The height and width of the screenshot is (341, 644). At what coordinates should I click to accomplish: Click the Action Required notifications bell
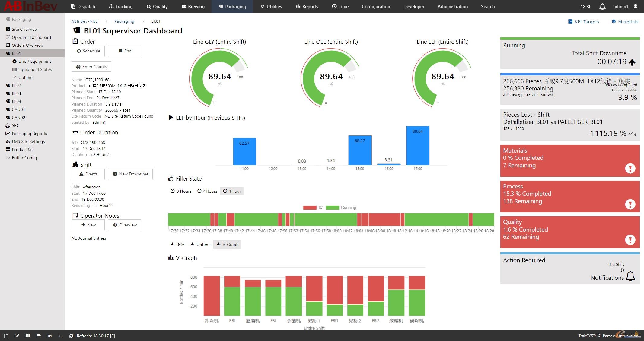(x=630, y=276)
